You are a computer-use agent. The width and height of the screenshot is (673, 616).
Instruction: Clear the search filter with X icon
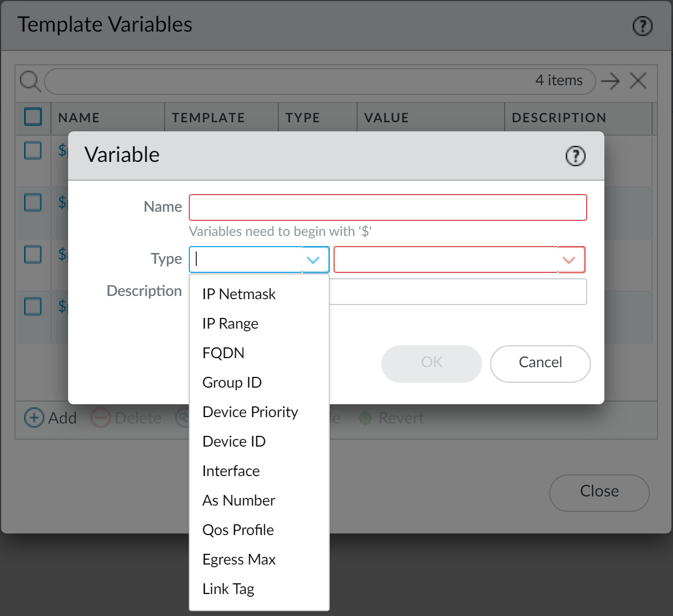638,81
